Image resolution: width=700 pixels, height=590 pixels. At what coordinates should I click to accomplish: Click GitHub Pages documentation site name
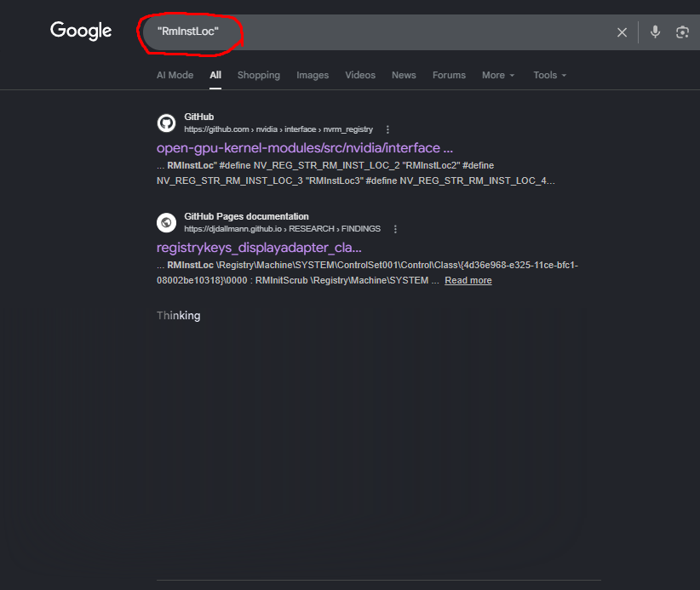(246, 216)
